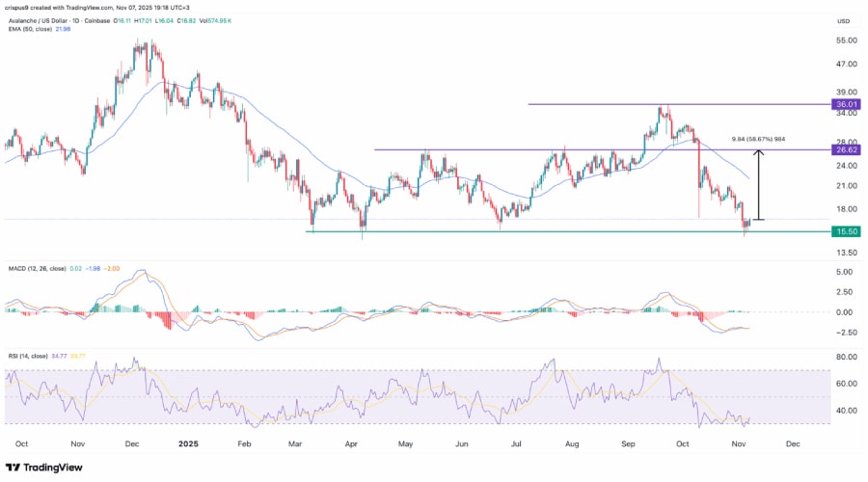Click the 80.00 RSI axis value
The image size is (868, 482).
tap(847, 357)
